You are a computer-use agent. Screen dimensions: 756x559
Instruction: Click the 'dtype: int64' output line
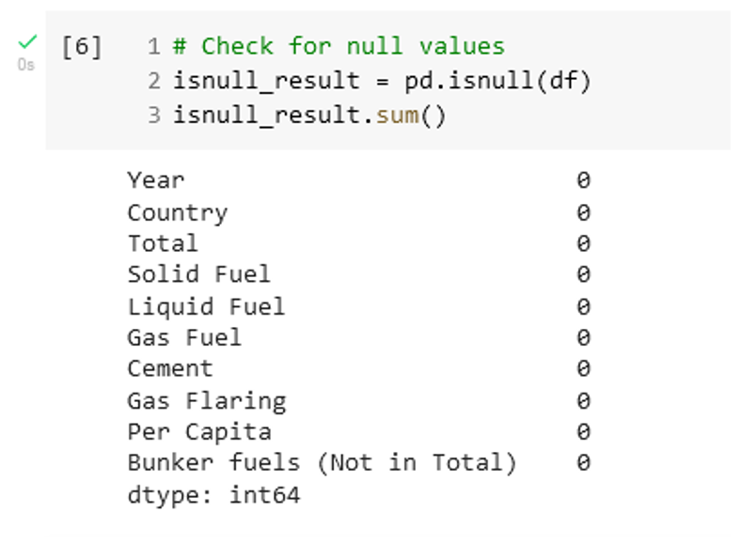[x=213, y=495]
